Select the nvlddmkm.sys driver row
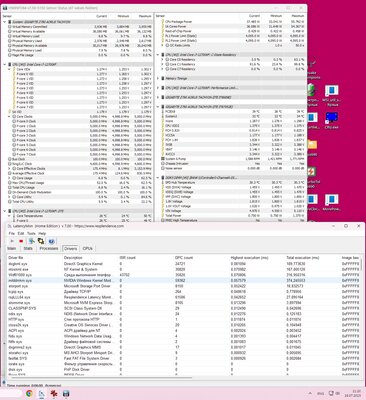Screen dimensions: 366x400 (183, 281)
